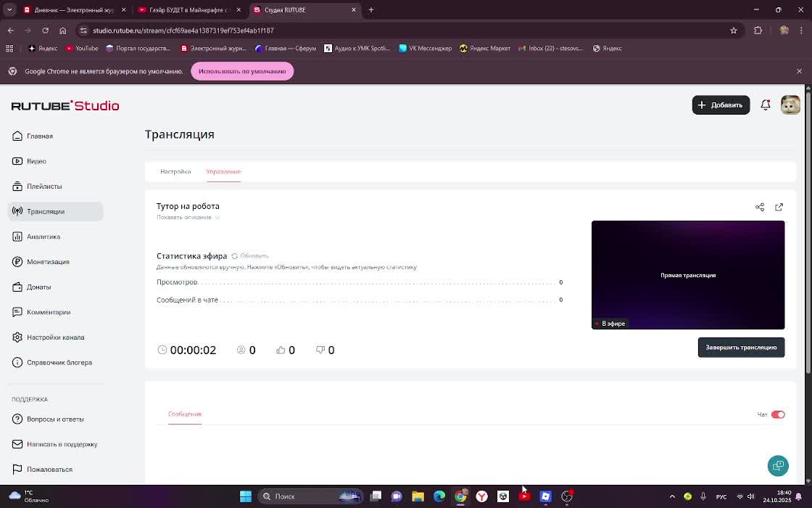
Task: Select the Управление tab
Action: [x=223, y=171]
